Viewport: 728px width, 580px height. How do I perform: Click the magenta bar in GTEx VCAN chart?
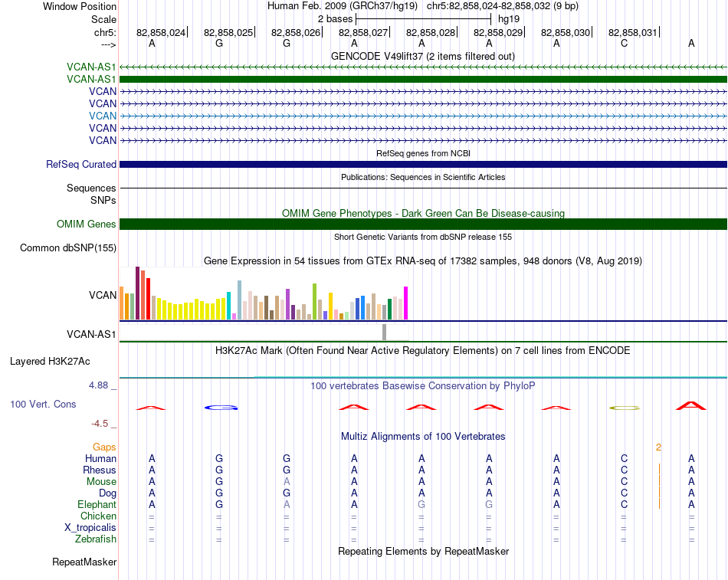[x=405, y=303]
